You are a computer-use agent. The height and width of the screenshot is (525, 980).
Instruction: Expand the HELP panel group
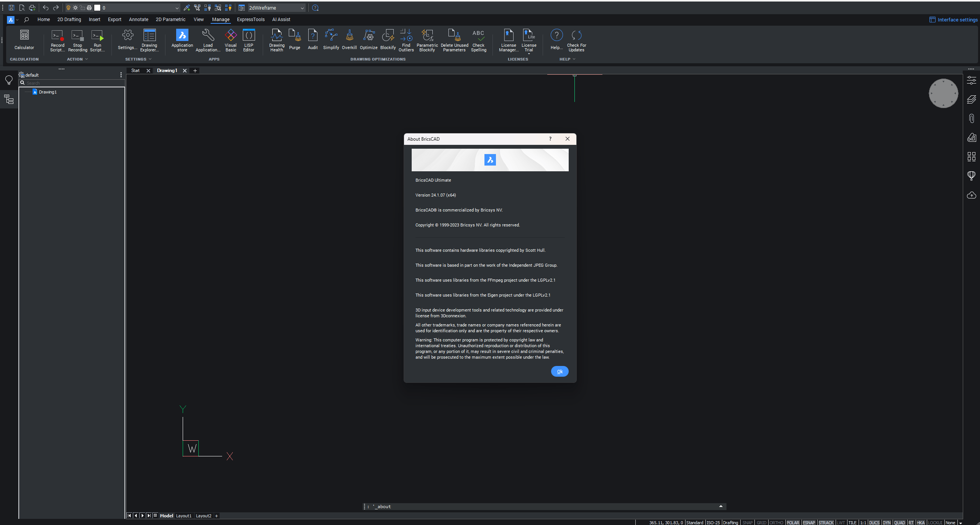(574, 59)
